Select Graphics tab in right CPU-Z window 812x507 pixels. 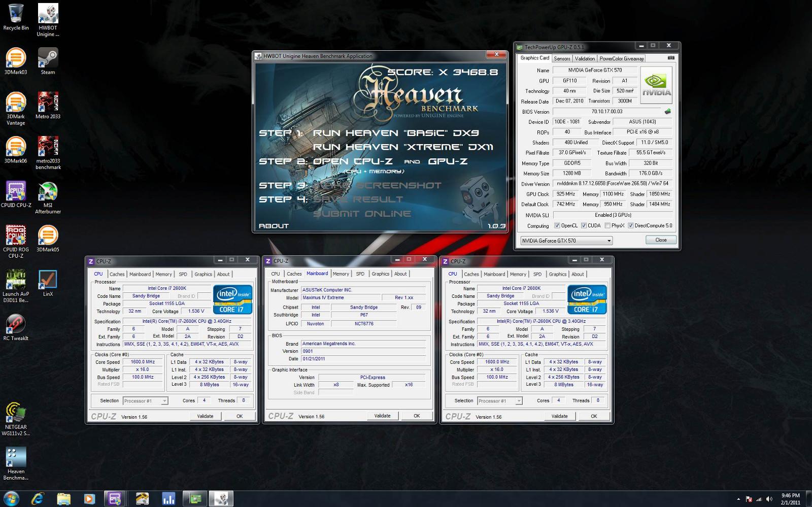click(x=558, y=275)
